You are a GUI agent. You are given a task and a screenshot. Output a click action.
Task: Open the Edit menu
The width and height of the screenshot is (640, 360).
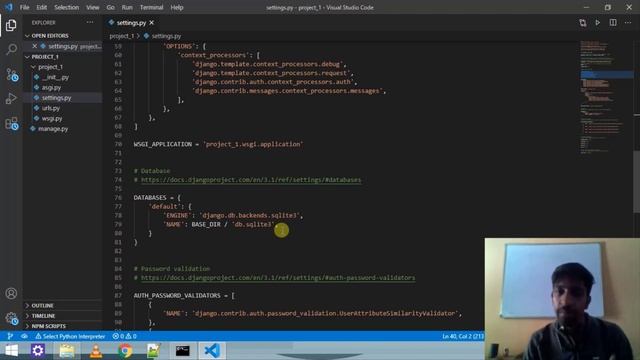point(41,7)
